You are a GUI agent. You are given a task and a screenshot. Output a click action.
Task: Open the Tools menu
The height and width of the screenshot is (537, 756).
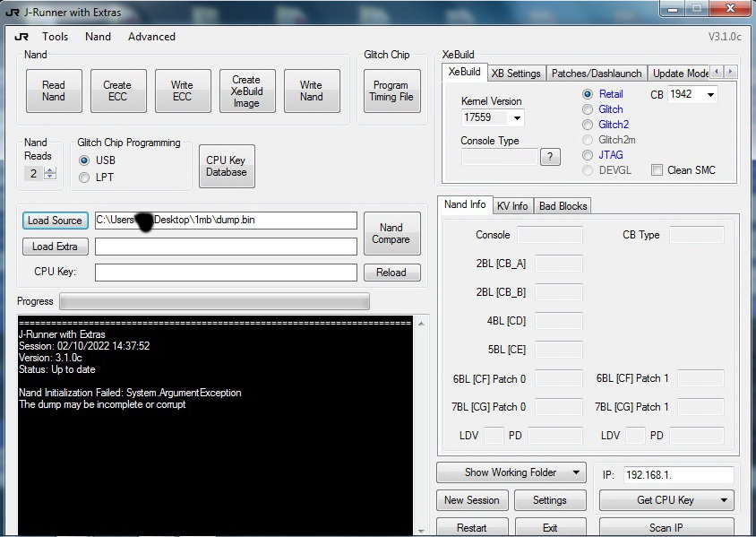[55, 37]
